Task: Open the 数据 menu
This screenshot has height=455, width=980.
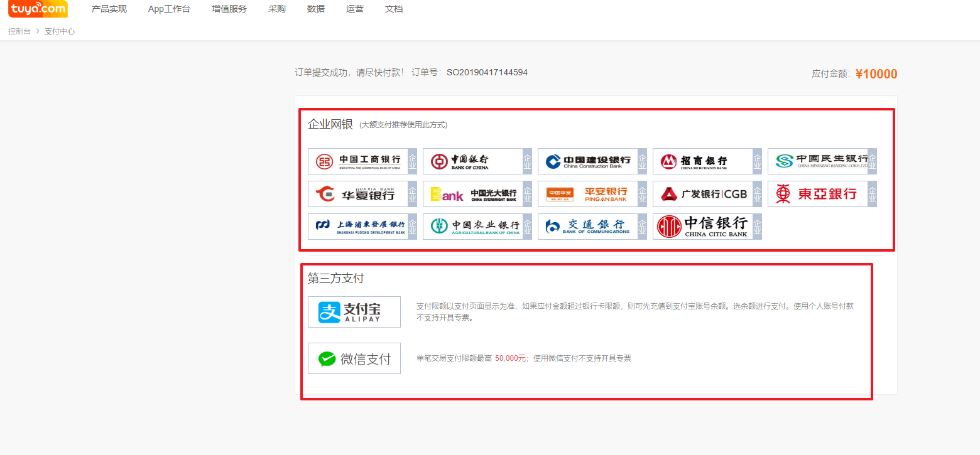Action: tap(316, 9)
